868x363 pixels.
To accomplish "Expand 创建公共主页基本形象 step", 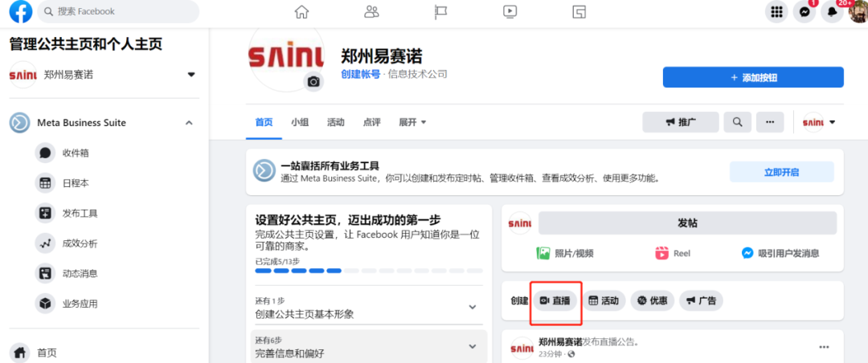I will [473, 307].
